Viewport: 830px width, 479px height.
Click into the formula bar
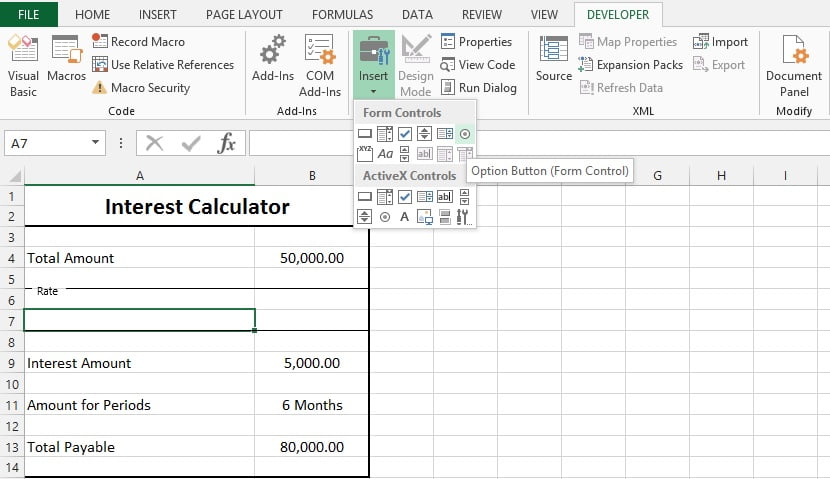click(539, 143)
